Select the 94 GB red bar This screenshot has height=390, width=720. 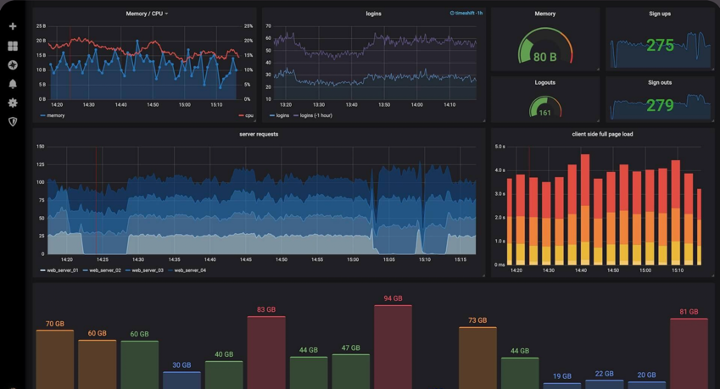click(x=393, y=347)
